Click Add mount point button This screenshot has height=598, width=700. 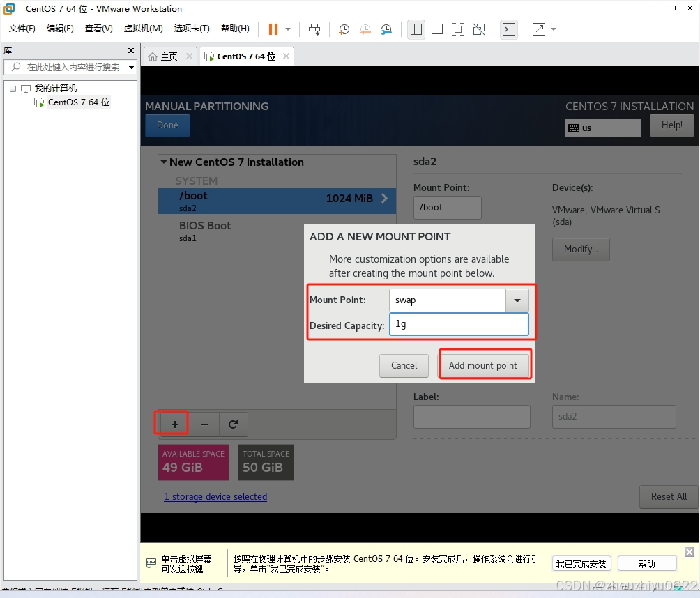tap(482, 365)
